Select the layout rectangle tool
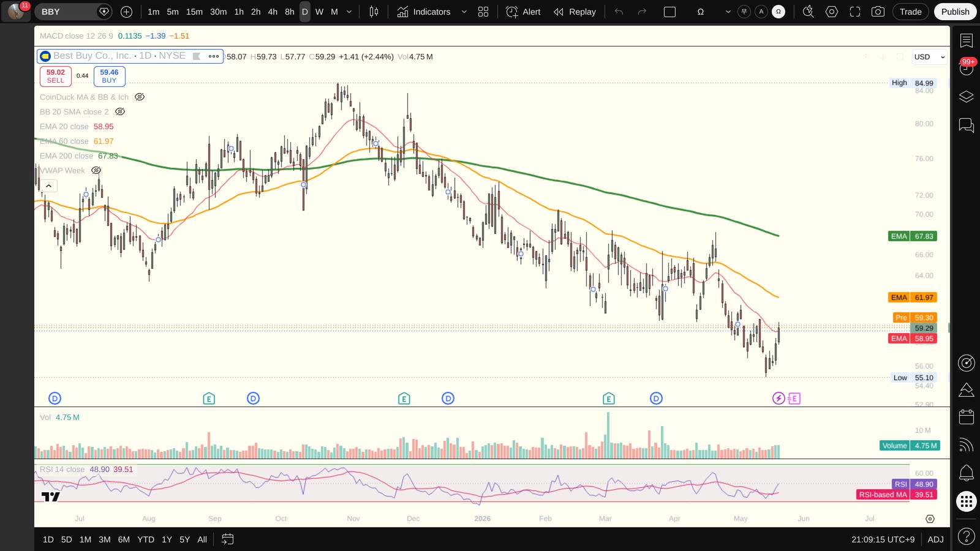The image size is (980, 551). (670, 12)
